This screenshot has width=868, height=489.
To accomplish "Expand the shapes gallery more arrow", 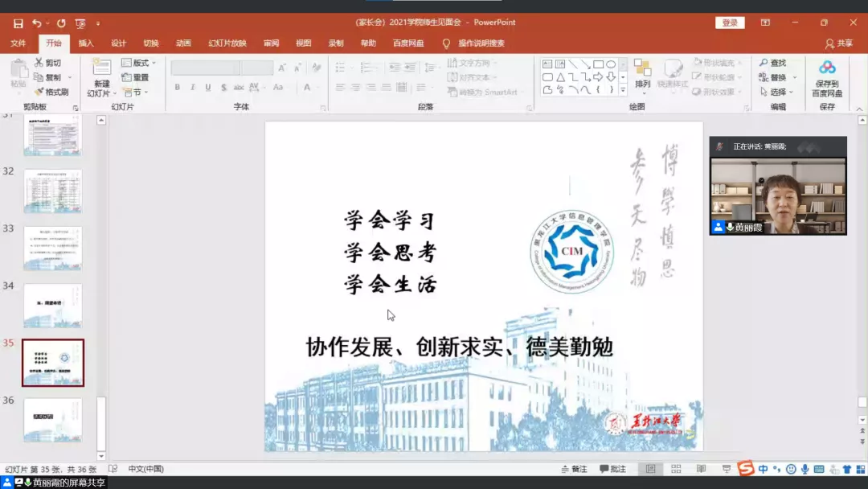I will point(623,90).
